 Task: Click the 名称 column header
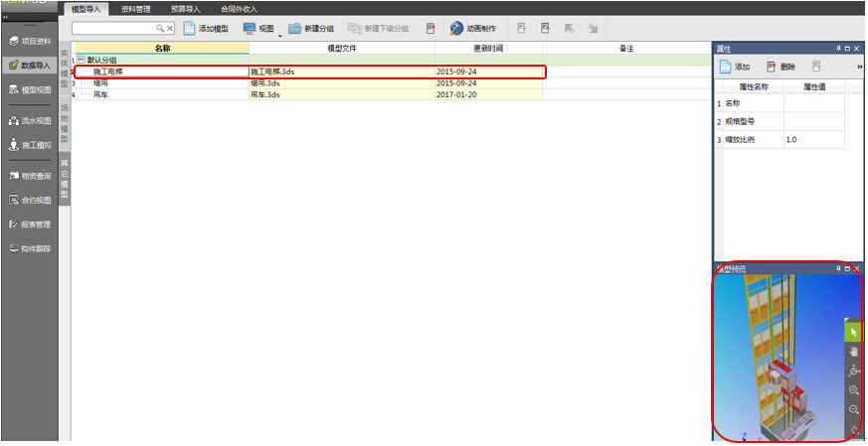162,48
